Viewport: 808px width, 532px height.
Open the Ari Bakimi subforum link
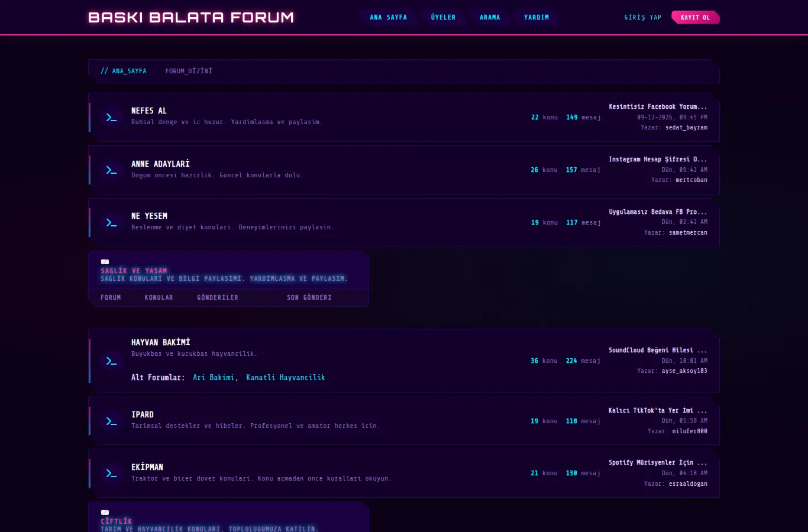click(214, 378)
